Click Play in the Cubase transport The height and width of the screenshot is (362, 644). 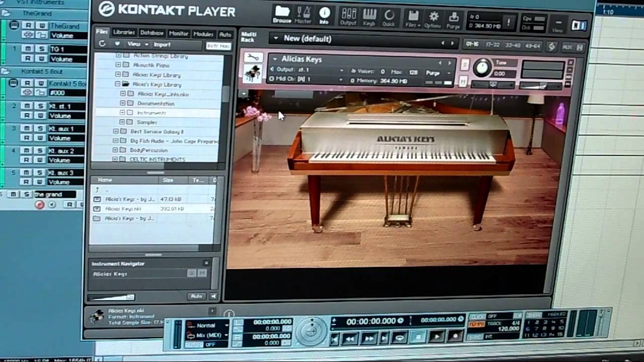[437, 337]
